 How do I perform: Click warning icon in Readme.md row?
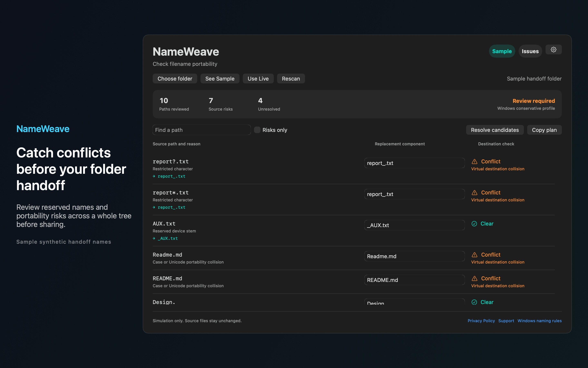[x=474, y=255]
